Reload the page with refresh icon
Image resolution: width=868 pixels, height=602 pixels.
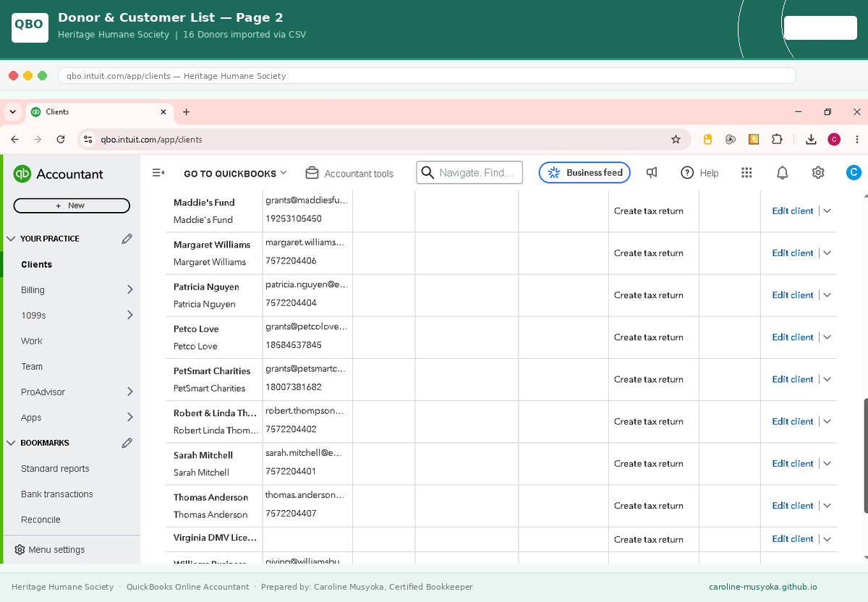pyautogui.click(x=61, y=139)
